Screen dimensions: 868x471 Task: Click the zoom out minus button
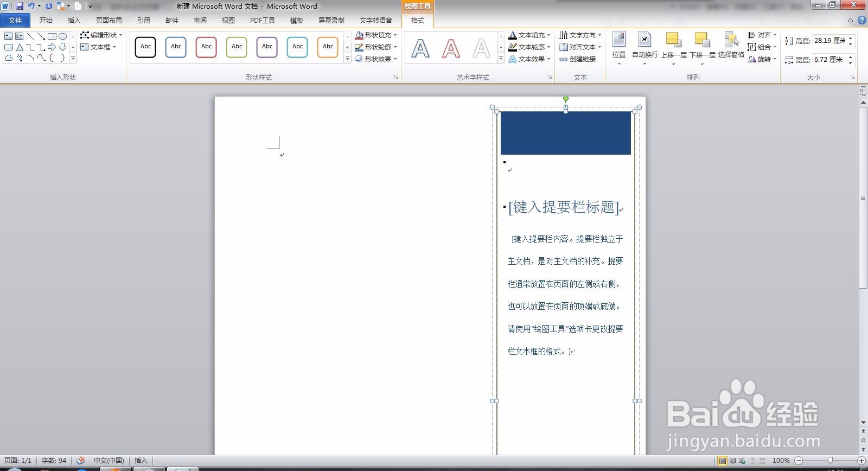(798, 461)
